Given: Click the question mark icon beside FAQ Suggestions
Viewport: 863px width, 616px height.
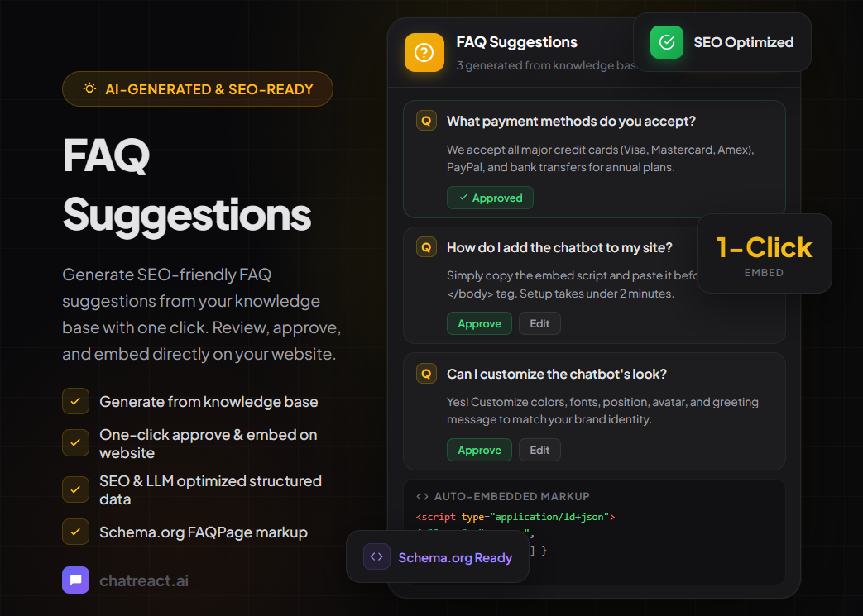Looking at the screenshot, I should point(424,52).
